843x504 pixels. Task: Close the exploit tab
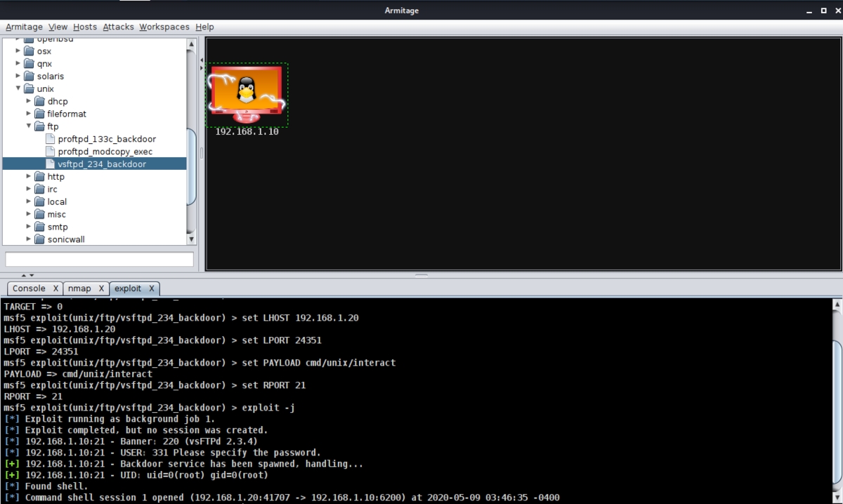point(151,289)
